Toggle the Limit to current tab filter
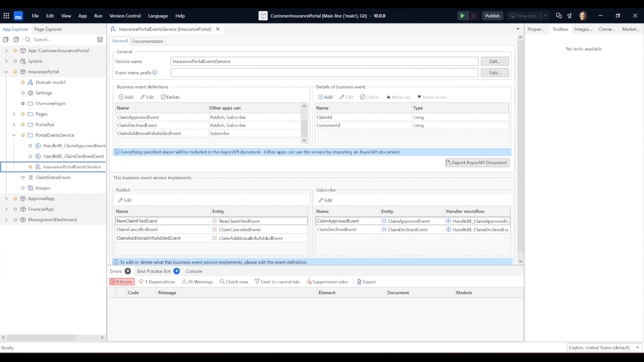The image size is (644, 362). point(277,282)
